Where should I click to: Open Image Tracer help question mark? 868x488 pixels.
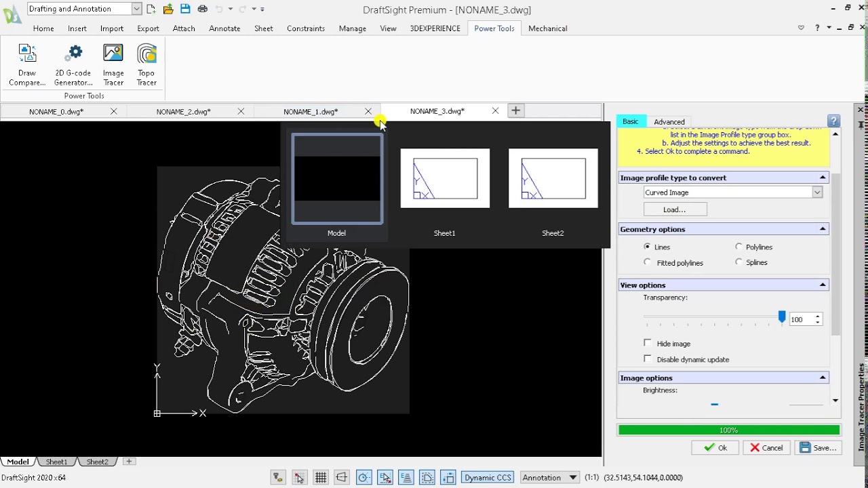tap(834, 121)
